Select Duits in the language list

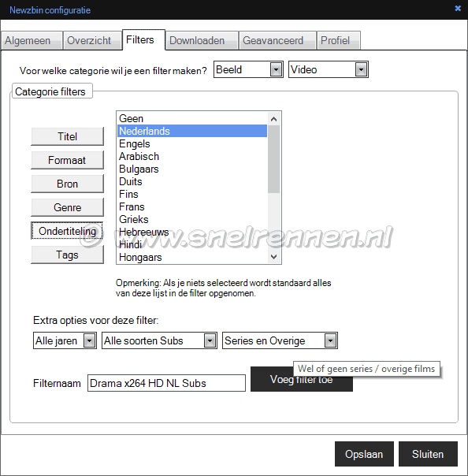point(192,181)
